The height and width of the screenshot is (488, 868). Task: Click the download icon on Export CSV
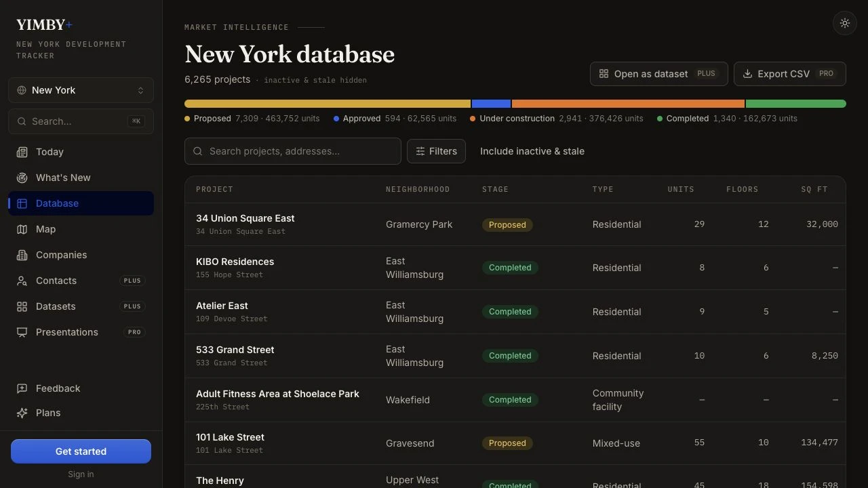pyautogui.click(x=747, y=74)
